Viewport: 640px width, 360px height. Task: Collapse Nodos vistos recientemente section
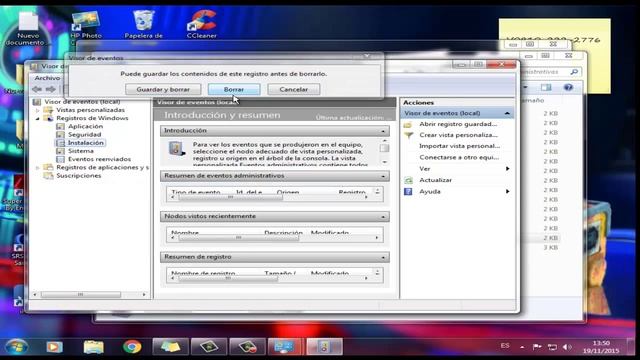[x=383, y=217]
